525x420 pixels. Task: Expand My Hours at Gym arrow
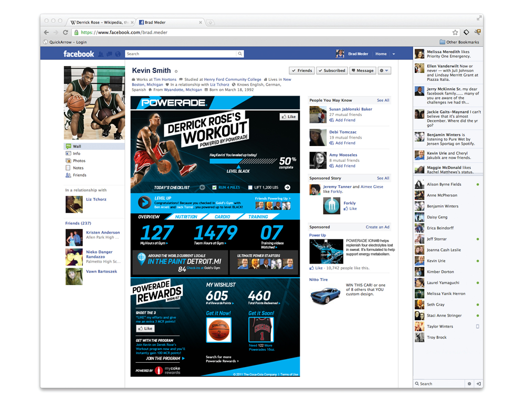click(x=167, y=243)
